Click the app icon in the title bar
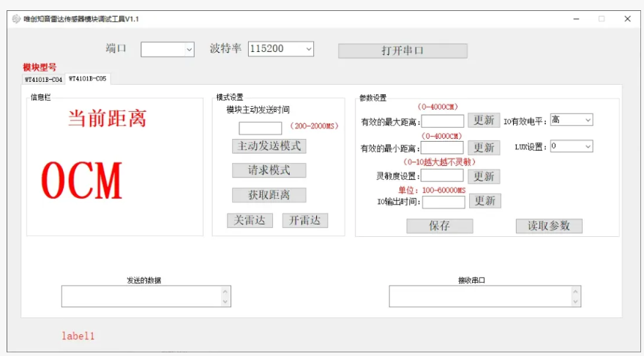The width and height of the screenshot is (644, 356). point(16,19)
